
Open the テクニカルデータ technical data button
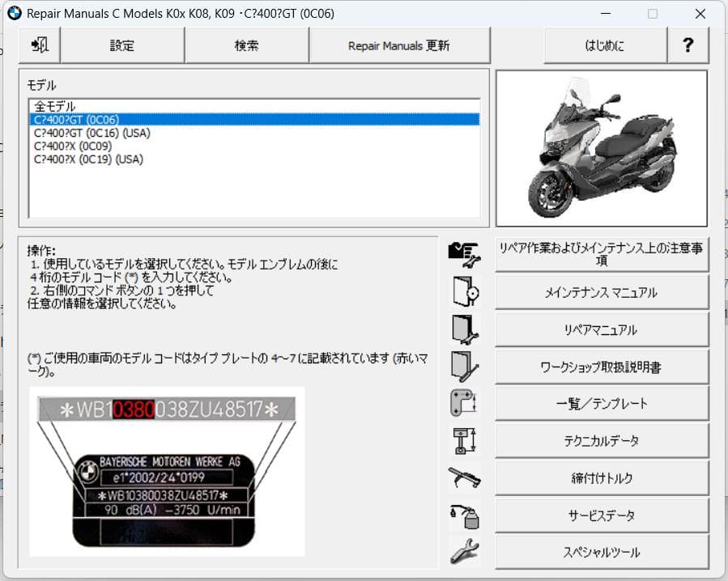(x=602, y=440)
